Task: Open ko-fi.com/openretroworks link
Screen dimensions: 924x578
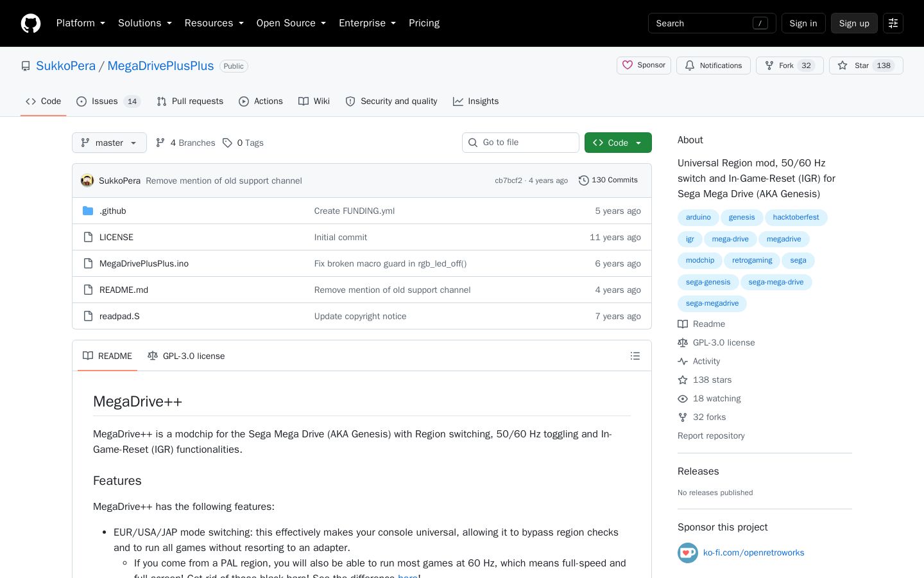Action: tap(753, 553)
